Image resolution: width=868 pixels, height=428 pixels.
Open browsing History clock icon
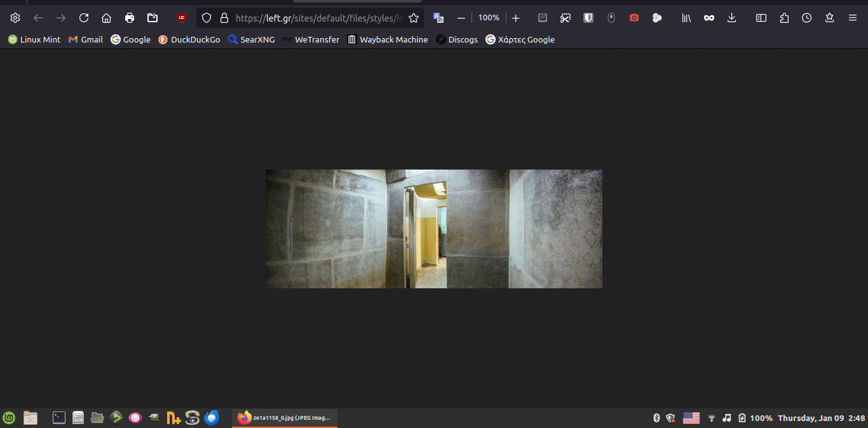tap(807, 18)
